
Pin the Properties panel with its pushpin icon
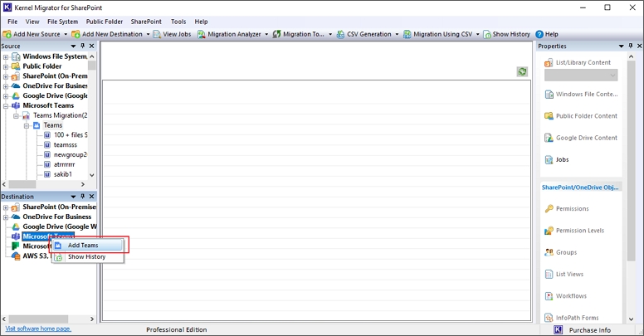pyautogui.click(x=631, y=46)
